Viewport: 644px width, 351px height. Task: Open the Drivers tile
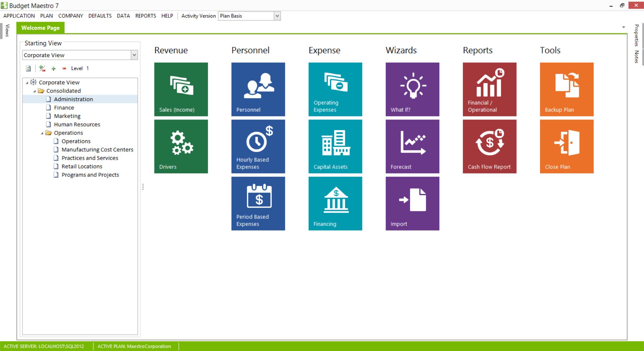tap(181, 146)
